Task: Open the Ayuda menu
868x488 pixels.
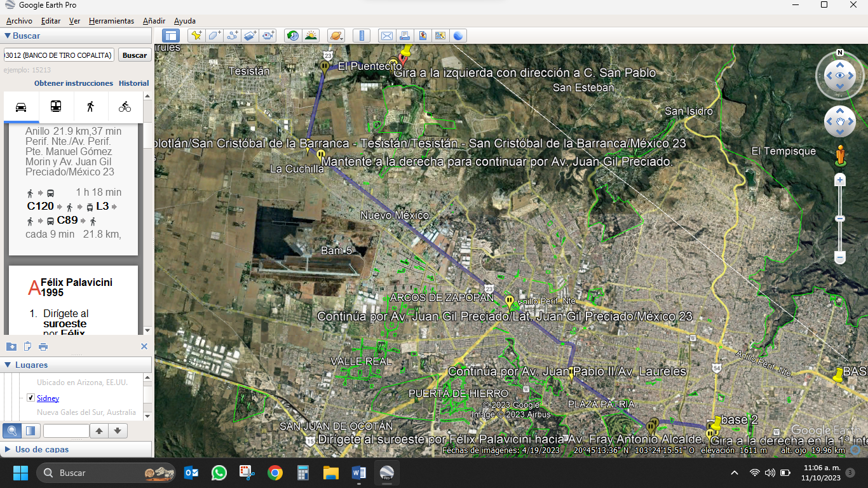Action: click(x=185, y=21)
